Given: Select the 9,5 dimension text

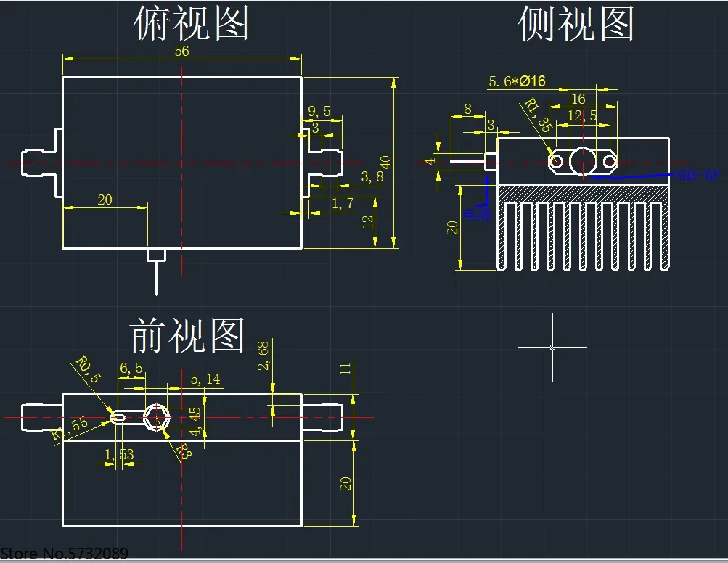Looking at the screenshot, I should pyautogui.click(x=319, y=112).
